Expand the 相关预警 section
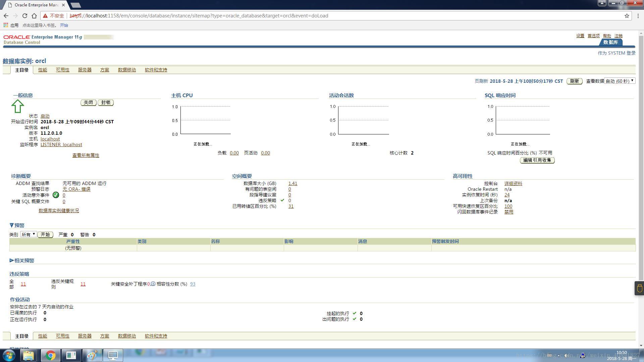The height and width of the screenshot is (362, 644). tap(12, 260)
